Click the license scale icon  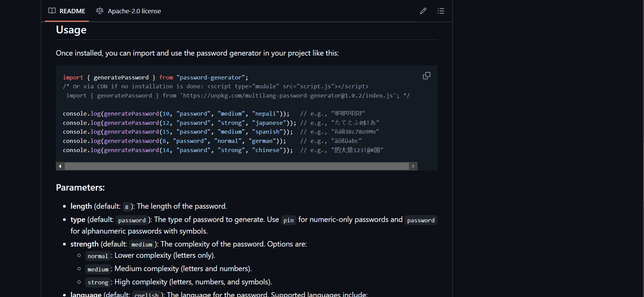(x=99, y=11)
